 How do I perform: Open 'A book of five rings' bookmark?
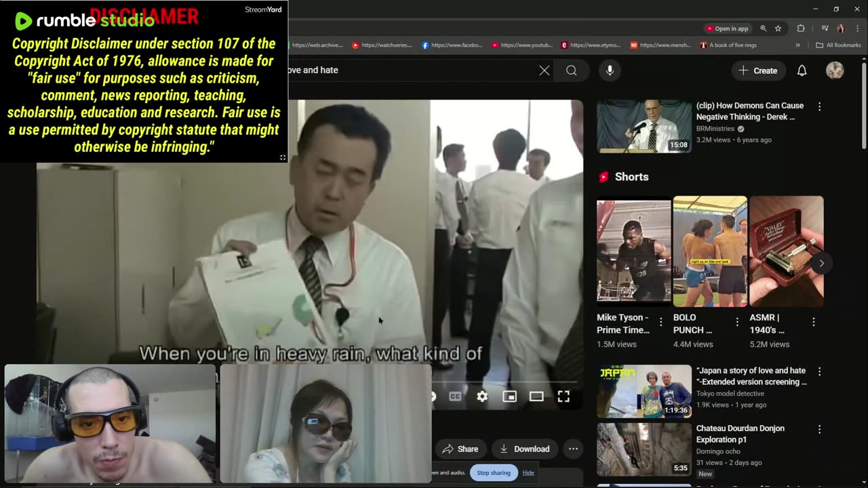point(728,45)
